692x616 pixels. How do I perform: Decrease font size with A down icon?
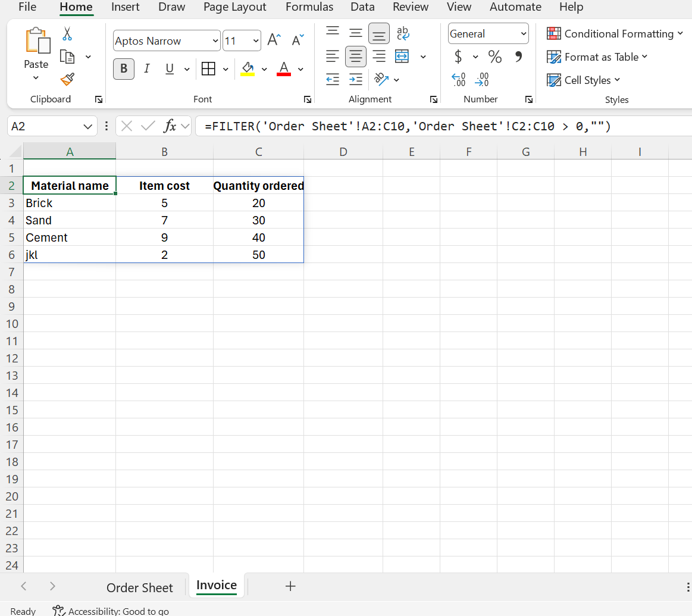pos(298,40)
